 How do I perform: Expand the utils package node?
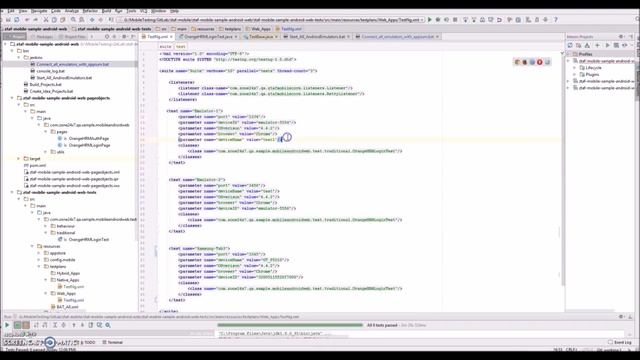tap(46, 152)
